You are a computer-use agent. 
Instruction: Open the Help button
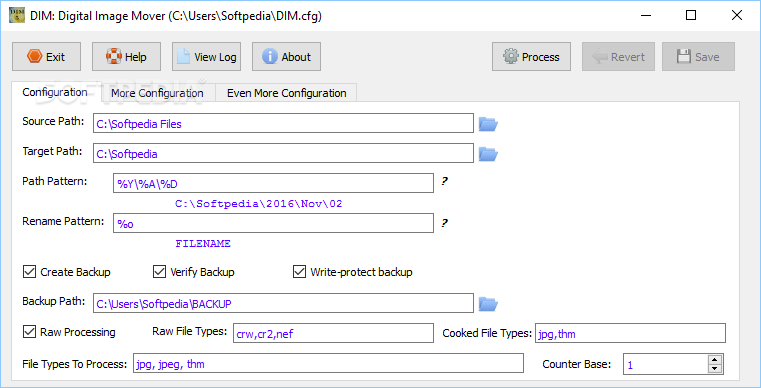click(126, 57)
